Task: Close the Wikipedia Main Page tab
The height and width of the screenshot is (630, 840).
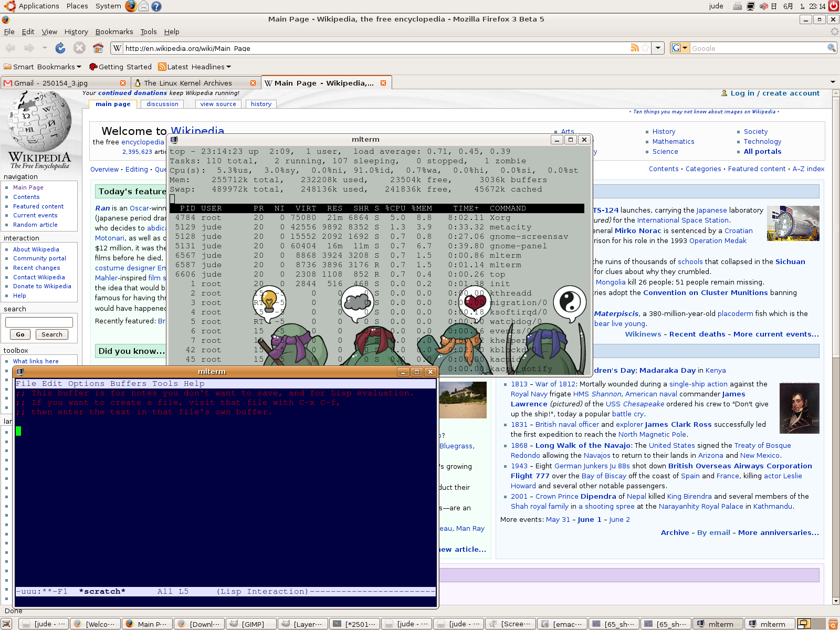Action: coord(383,83)
